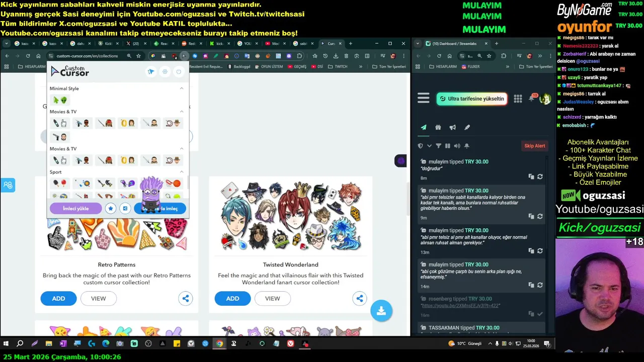Image resolution: width=644 pixels, height=362 pixels.
Task: Open a new tab in left browser
Action: [x=351, y=43]
